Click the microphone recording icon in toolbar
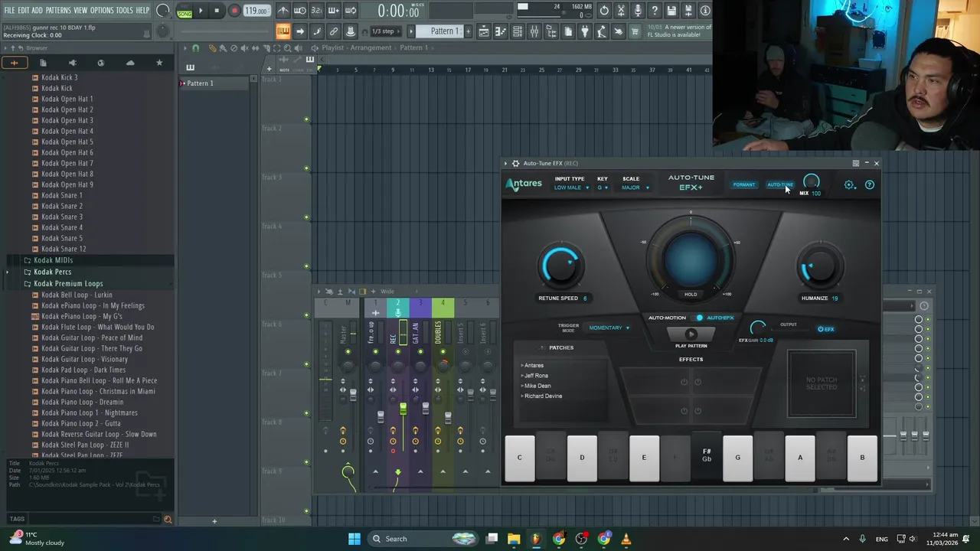The image size is (980, 551). (x=638, y=11)
